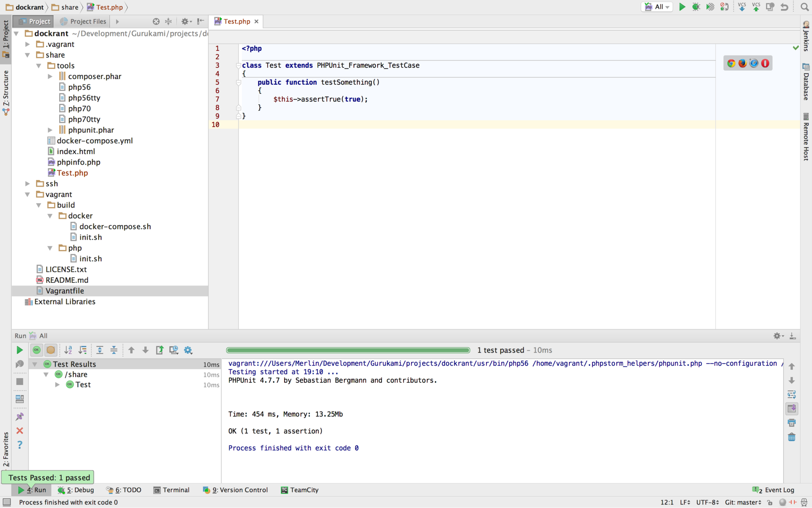Image resolution: width=812 pixels, height=508 pixels.
Task: Open the Terminal tool window tab
Action: (171, 490)
